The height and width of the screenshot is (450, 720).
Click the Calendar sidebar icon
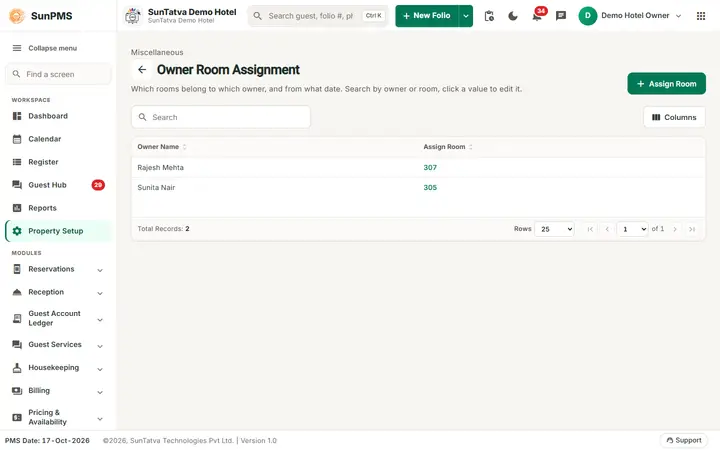17,139
